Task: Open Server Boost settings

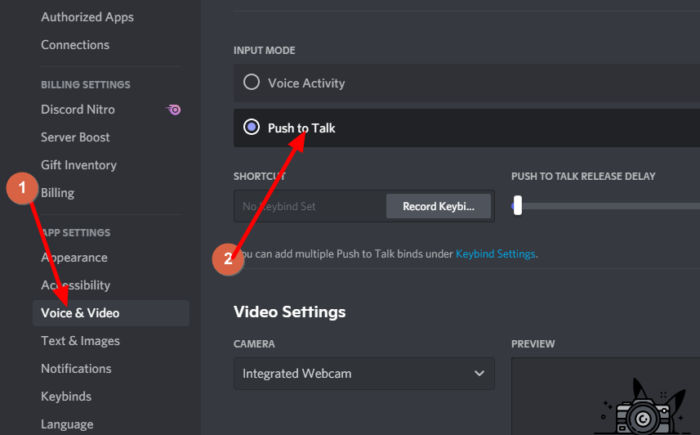Action: [x=76, y=137]
